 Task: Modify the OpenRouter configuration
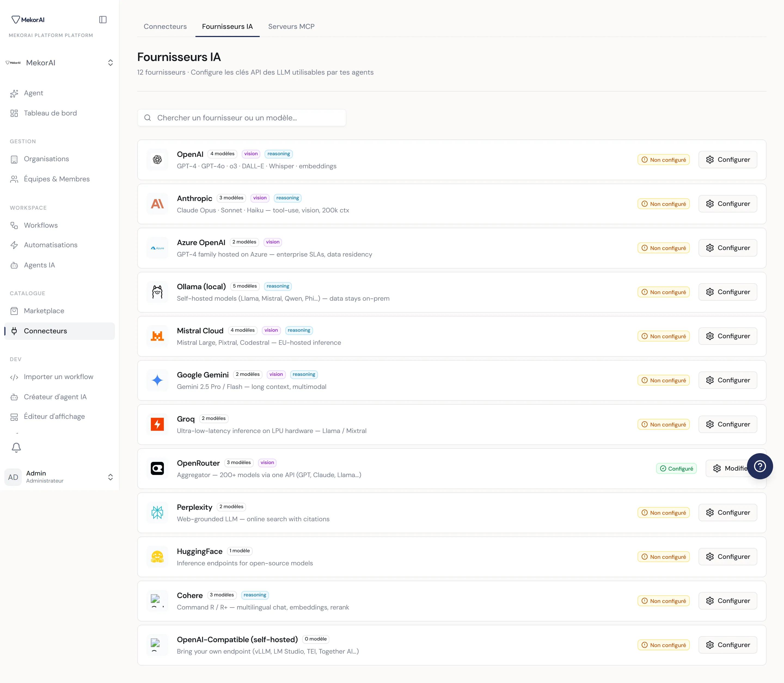point(727,468)
